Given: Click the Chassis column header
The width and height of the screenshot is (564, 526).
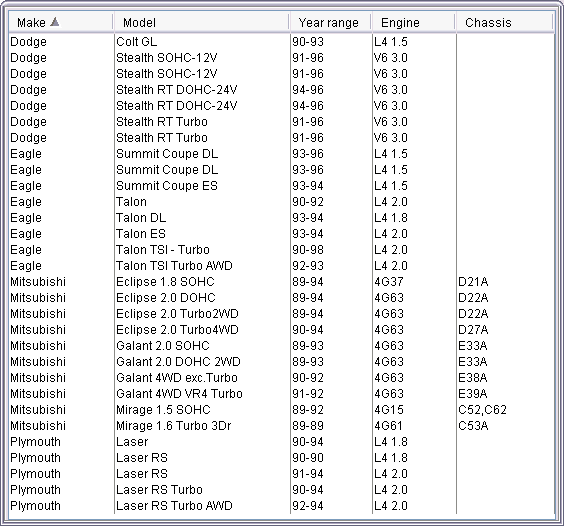Looking at the screenshot, I should (504, 22).
